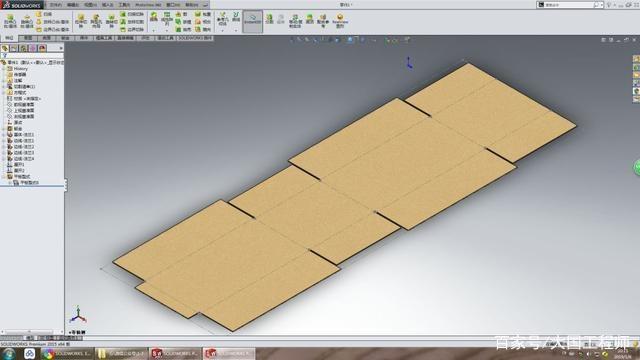Click the feature tree filter field
Image resolution: width=640 pixels, height=360 pixels.
click(x=33, y=56)
